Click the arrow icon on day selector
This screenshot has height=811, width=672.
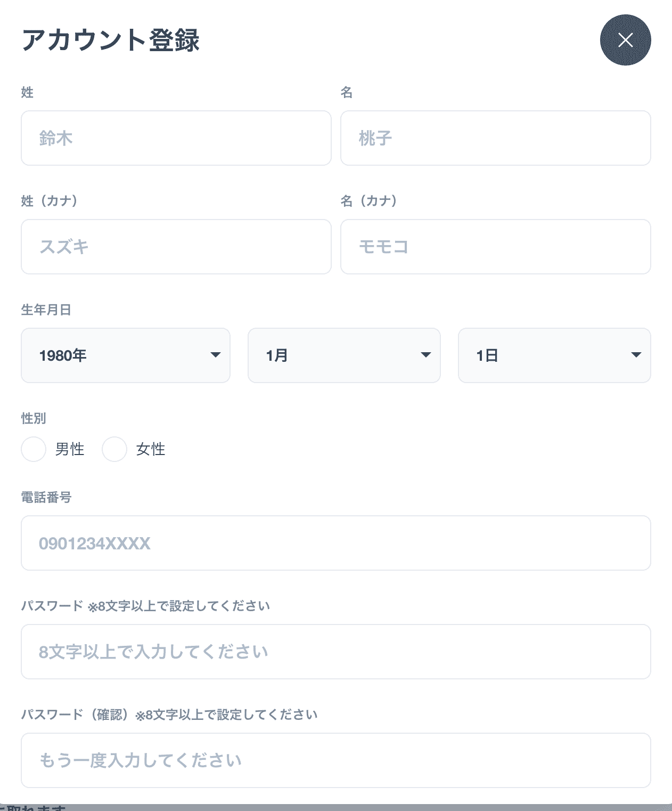pyautogui.click(x=636, y=355)
